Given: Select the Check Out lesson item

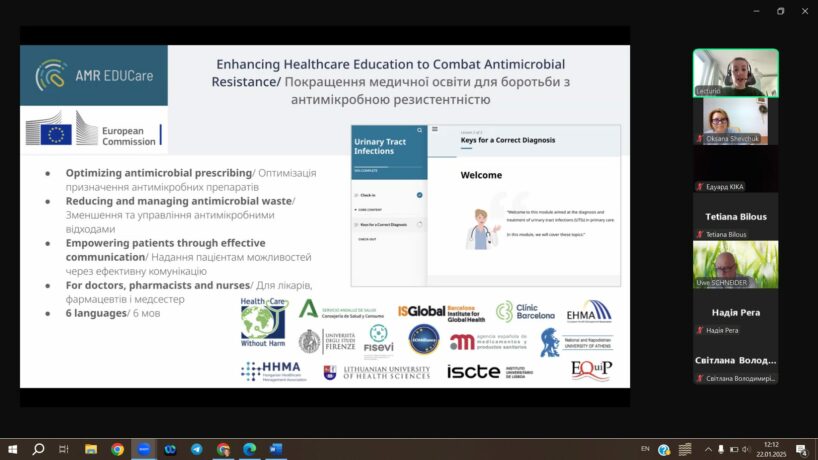Looking at the screenshot, I should click(368, 240).
